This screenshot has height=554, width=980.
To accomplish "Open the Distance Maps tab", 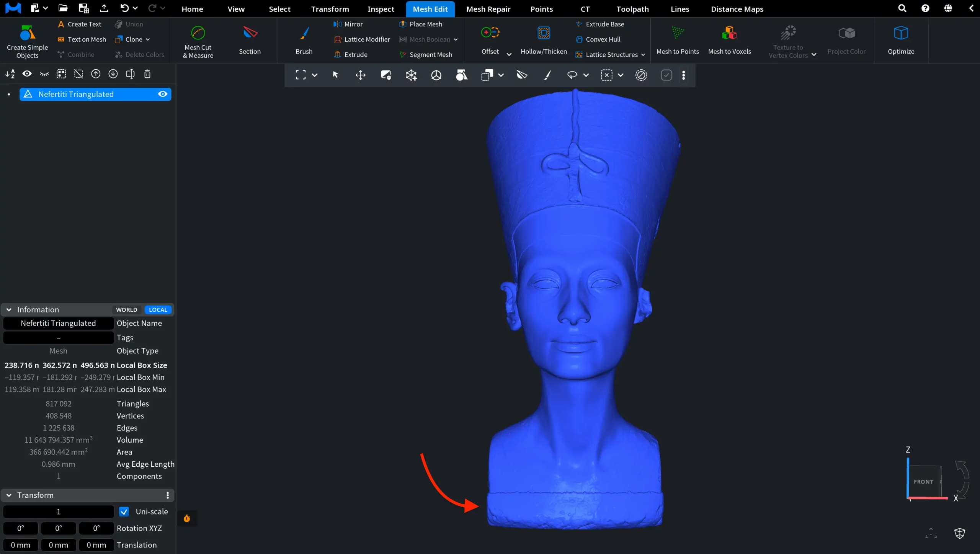I will [x=737, y=9].
